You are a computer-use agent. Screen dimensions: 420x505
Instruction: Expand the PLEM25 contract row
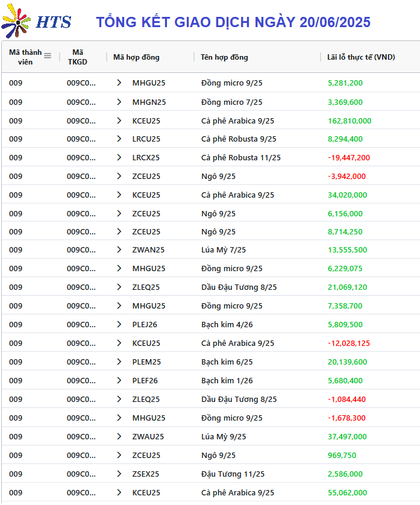point(119,362)
